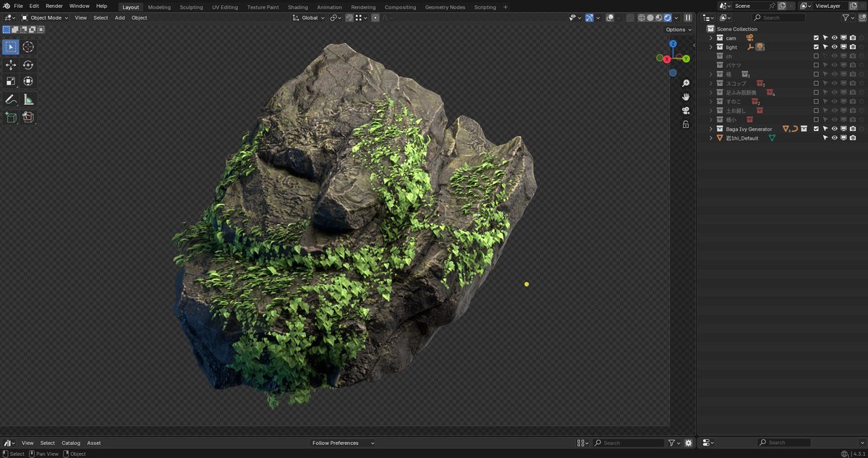Open the Follow Preferences dropdown
The image size is (868, 458).
[344, 443]
